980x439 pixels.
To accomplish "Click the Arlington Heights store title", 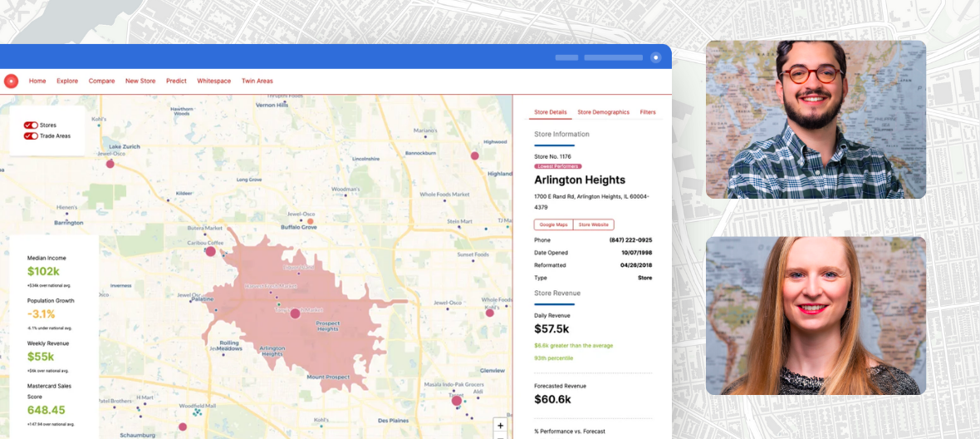I will 580,180.
